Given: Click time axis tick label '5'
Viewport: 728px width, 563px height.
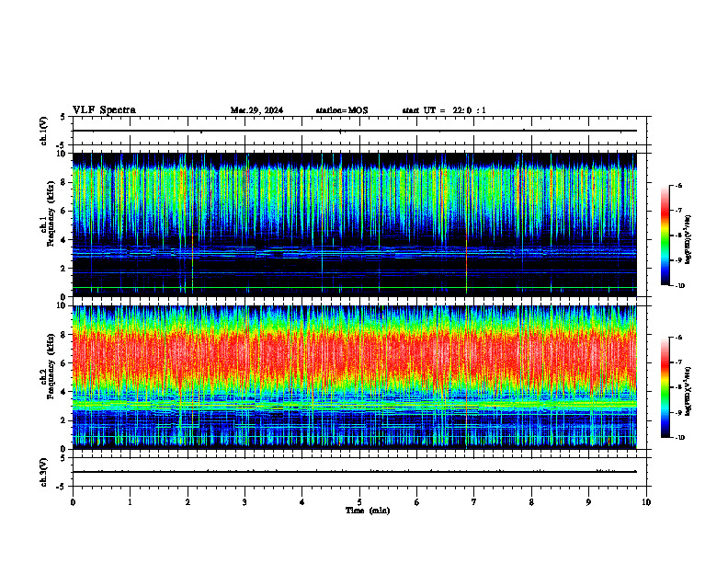Looking at the screenshot, I should 359,502.
